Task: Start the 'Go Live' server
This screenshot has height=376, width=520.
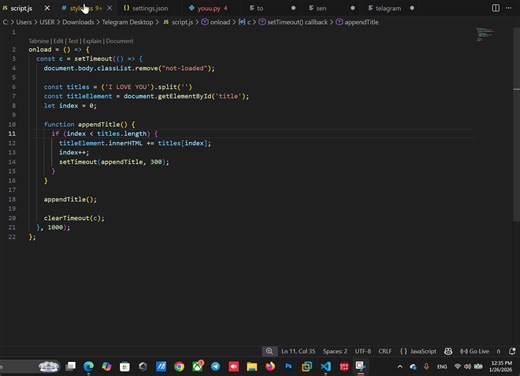Action: tap(474, 351)
